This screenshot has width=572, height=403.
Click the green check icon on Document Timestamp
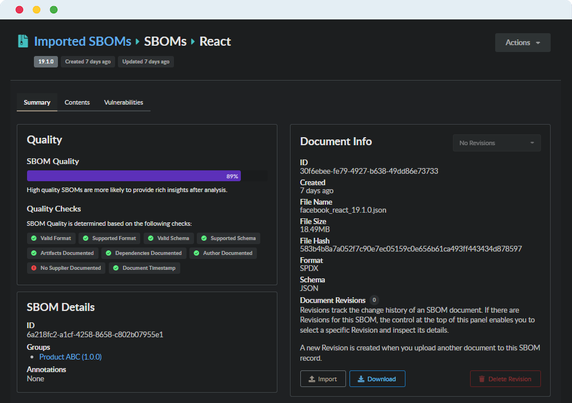point(116,268)
